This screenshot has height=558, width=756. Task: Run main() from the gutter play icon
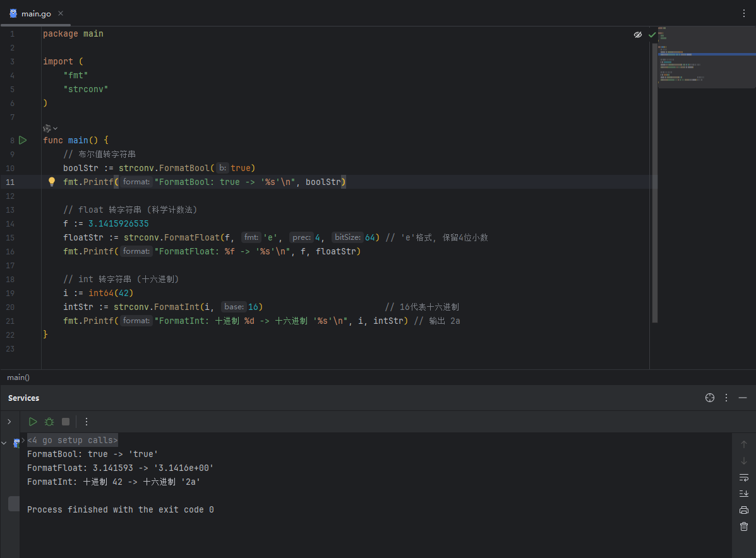tap(23, 140)
